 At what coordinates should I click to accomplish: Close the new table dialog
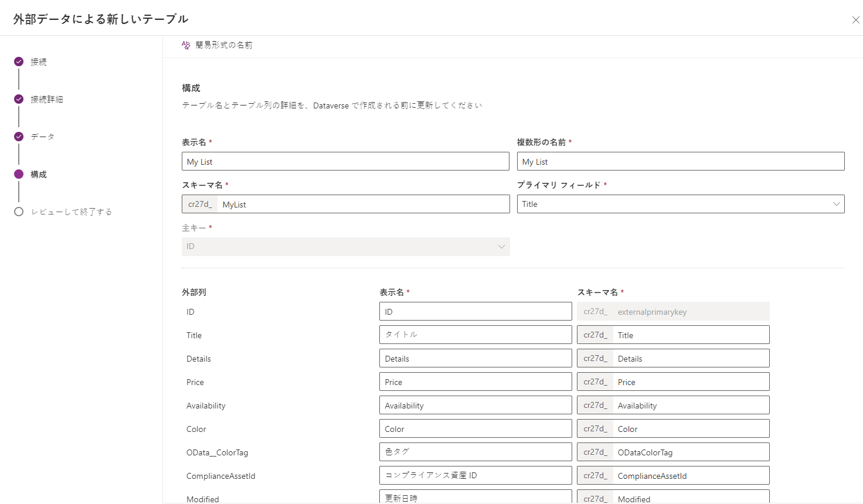[855, 20]
